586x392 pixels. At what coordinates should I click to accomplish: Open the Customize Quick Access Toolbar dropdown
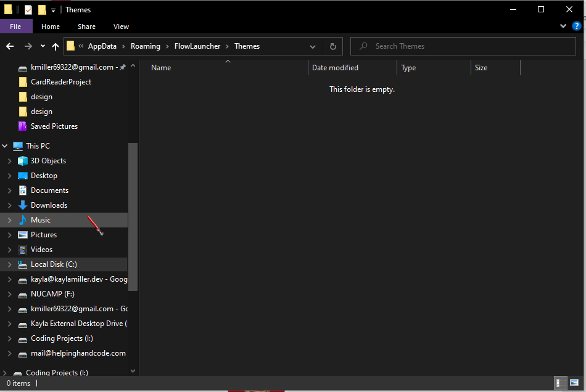[53, 9]
